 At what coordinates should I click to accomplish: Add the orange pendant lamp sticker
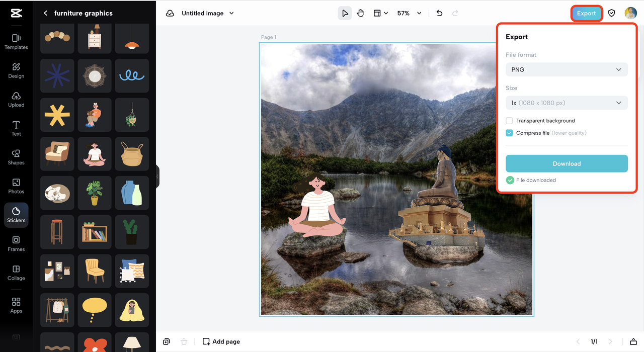132,38
